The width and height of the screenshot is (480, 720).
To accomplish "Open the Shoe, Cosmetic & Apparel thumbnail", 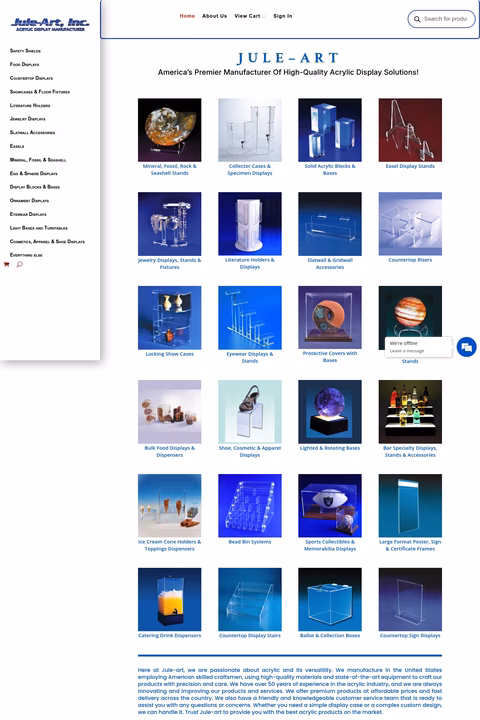I will click(250, 411).
